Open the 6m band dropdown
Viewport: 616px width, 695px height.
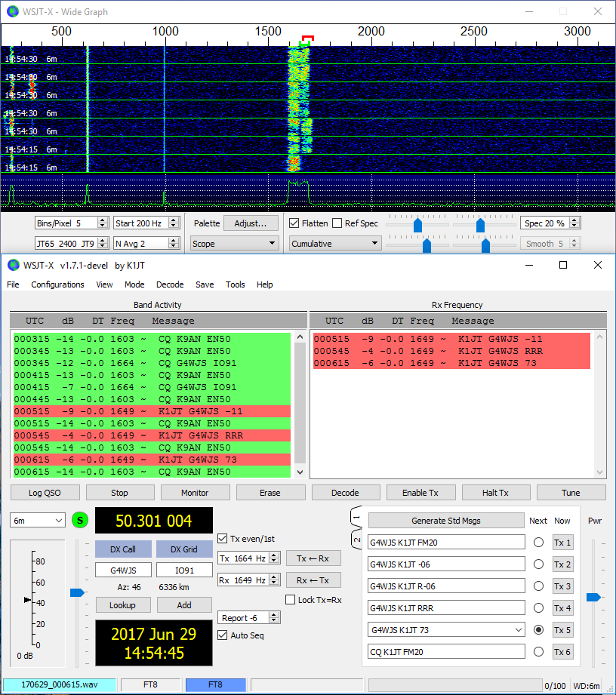pyautogui.click(x=38, y=521)
